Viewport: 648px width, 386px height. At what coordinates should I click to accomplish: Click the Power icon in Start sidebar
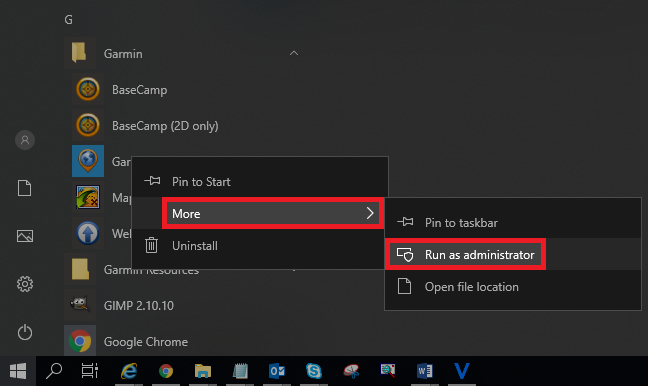click(25, 332)
